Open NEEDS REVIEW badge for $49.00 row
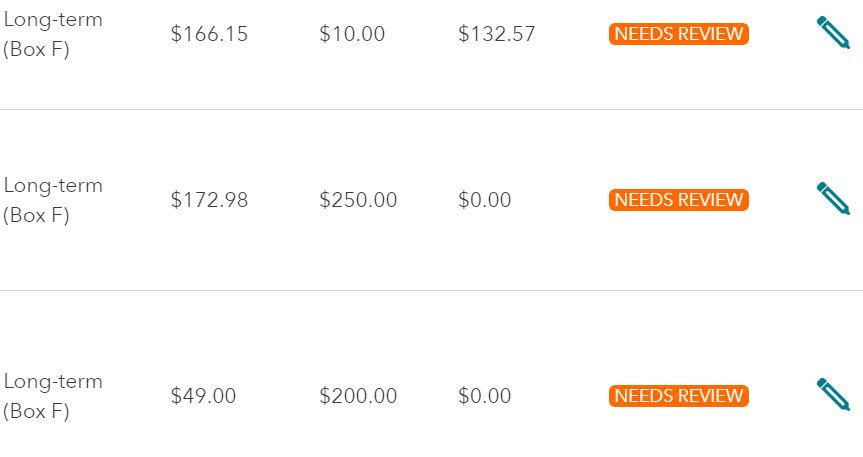 679,395
